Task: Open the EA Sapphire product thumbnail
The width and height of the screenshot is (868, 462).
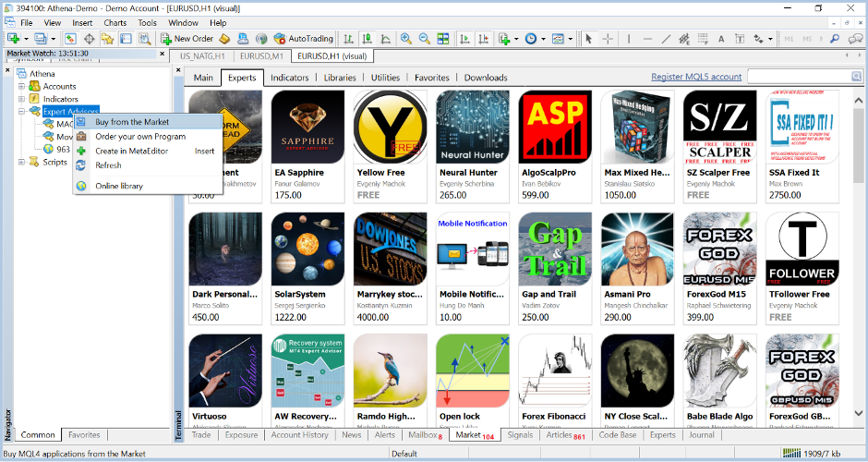Action: [x=307, y=127]
